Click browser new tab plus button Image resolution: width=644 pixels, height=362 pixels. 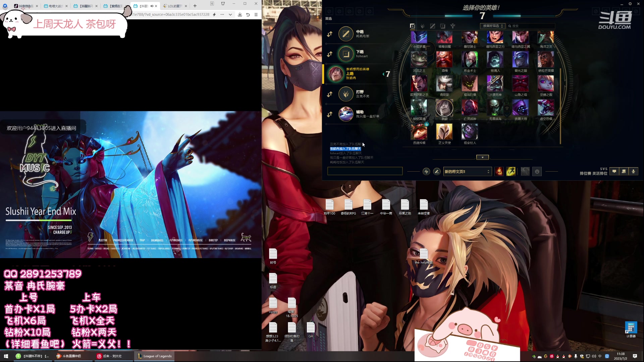pyautogui.click(x=195, y=6)
